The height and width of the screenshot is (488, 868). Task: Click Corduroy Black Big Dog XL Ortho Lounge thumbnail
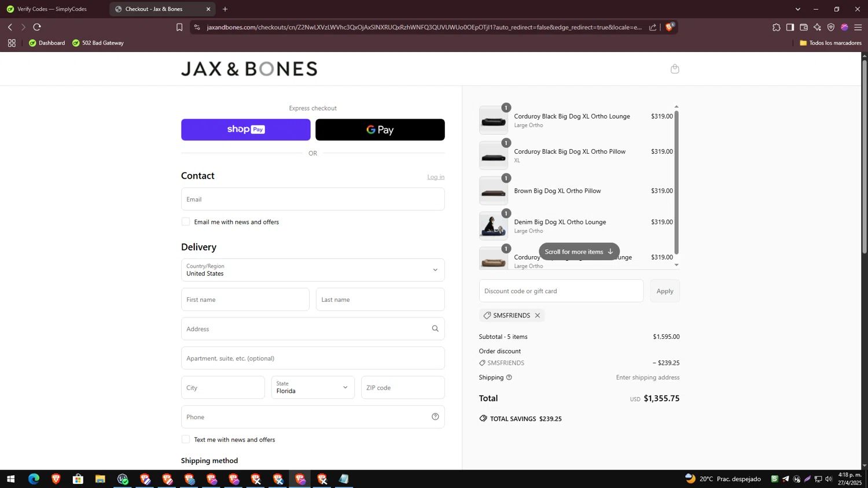click(x=494, y=120)
